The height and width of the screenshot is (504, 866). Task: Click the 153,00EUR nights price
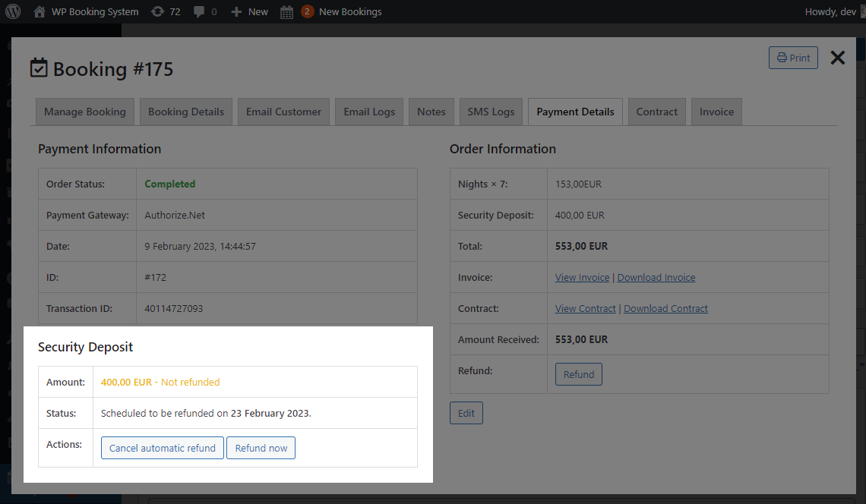click(x=578, y=184)
